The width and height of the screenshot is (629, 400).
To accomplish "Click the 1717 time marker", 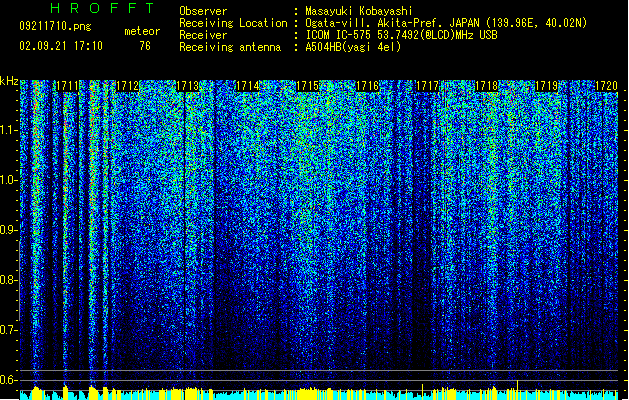I will pyautogui.click(x=427, y=86).
